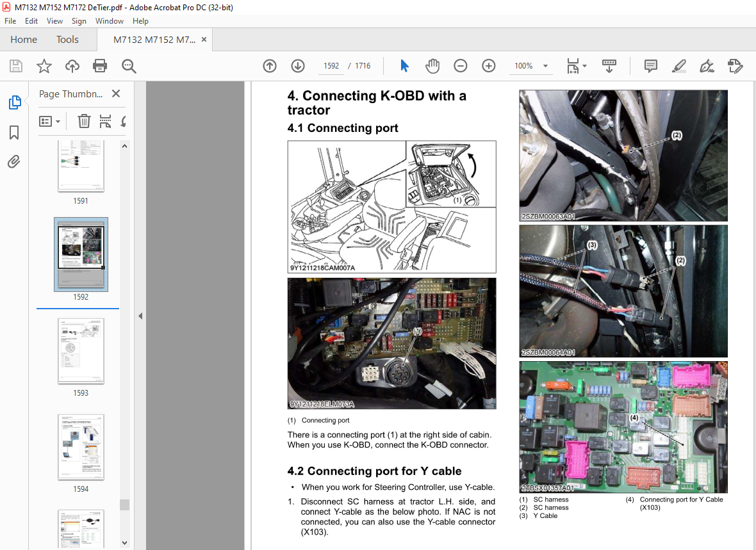Image resolution: width=756 pixels, height=550 pixels.
Task: Click the print pages thumbnail tool icon
Action: 105,121
